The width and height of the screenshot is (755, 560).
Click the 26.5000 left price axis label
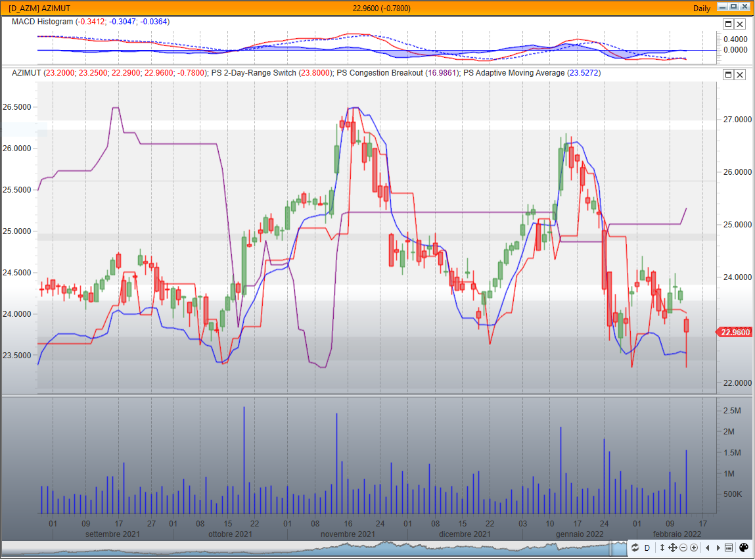pyautogui.click(x=17, y=107)
